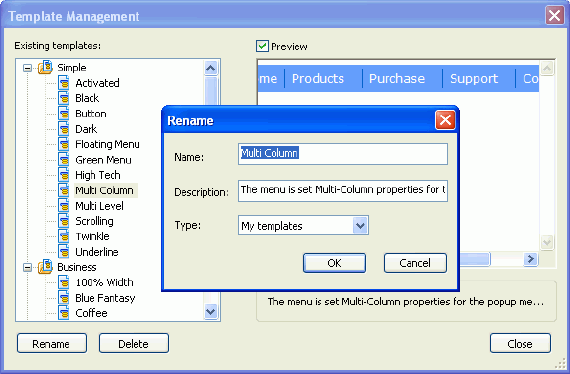
Task: Select the High Tech template
Action: click(97, 175)
